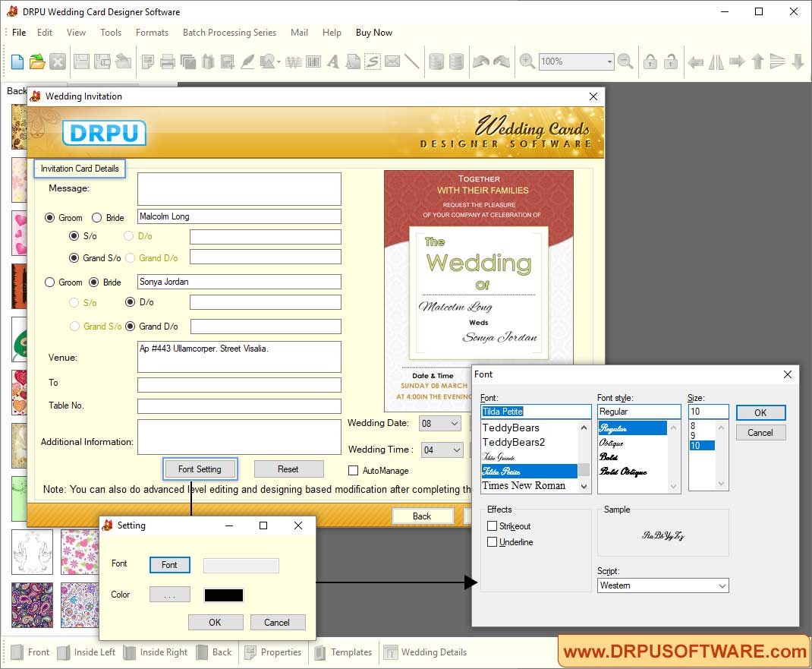Open the Tools menu

(111, 33)
